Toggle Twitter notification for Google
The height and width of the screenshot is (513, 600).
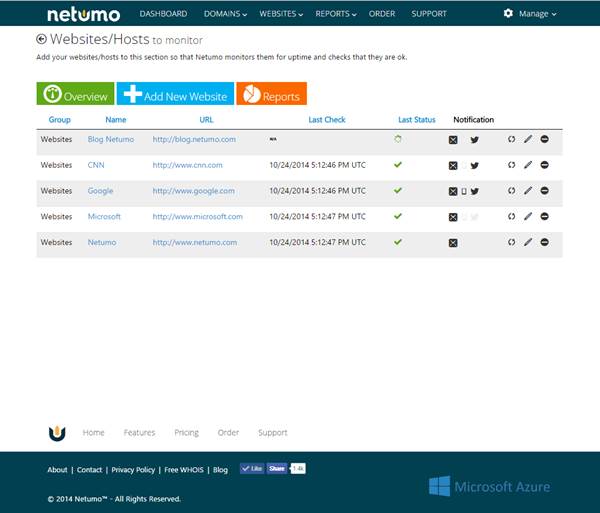(474, 191)
